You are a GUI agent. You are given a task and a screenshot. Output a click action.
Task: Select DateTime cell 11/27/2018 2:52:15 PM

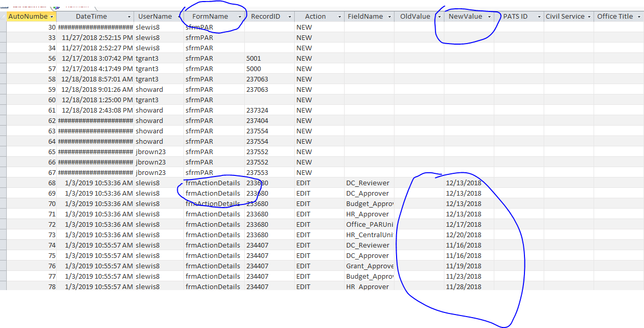(95, 37)
